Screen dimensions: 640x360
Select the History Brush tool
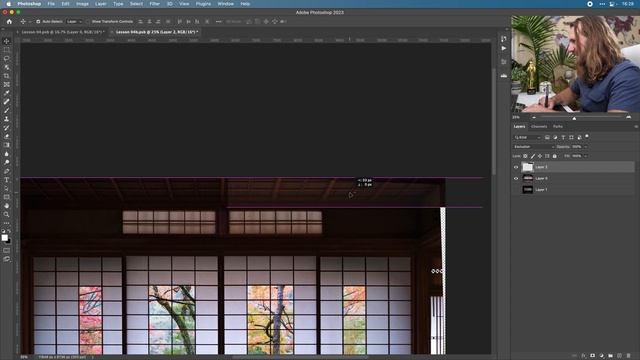coord(7,128)
